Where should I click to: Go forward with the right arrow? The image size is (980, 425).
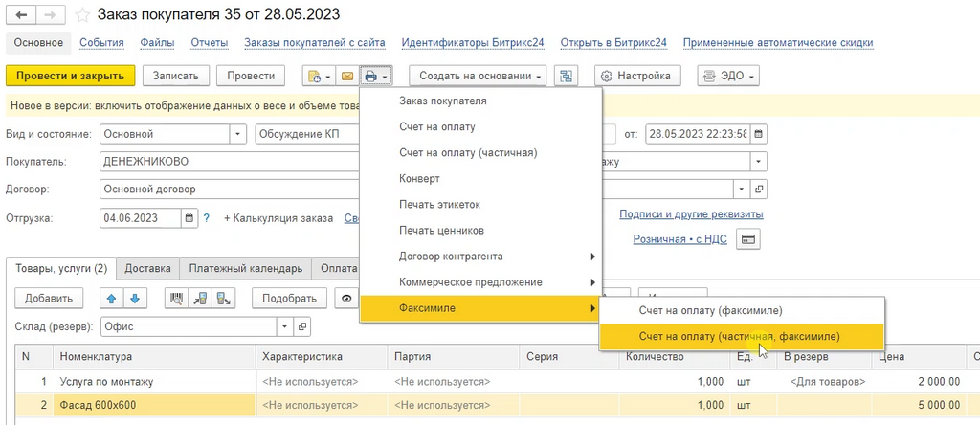point(52,14)
